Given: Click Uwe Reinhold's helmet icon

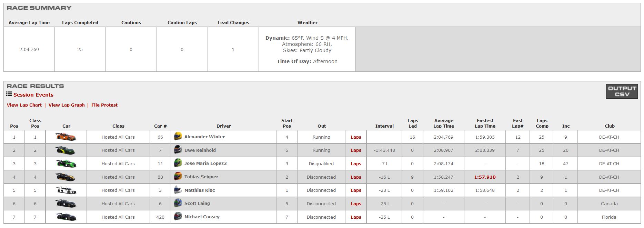Looking at the screenshot, I should pyautogui.click(x=178, y=150).
